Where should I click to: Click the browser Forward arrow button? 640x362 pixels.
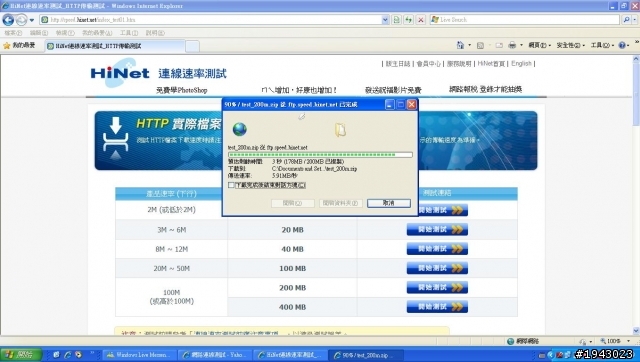pyautogui.click(x=21, y=20)
